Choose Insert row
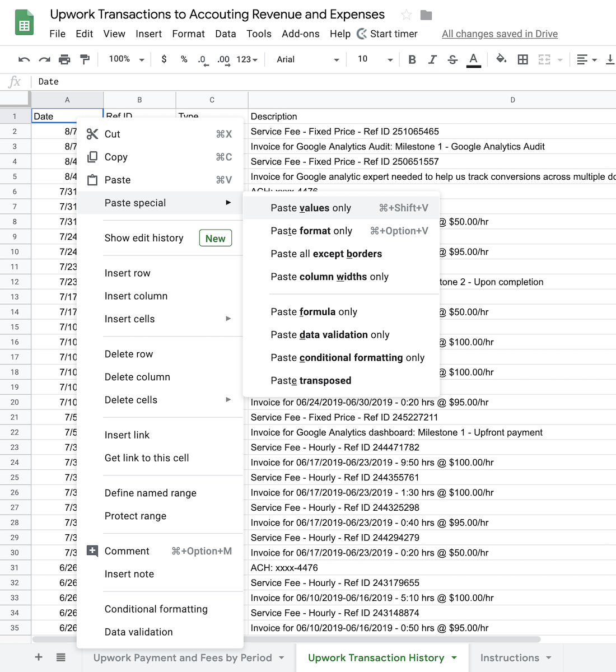 pos(160,273)
